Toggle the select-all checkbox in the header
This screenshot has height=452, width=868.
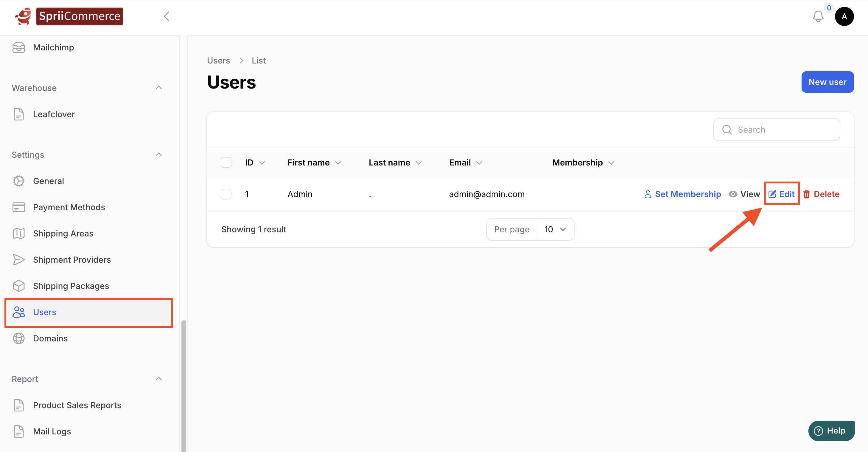(x=226, y=162)
